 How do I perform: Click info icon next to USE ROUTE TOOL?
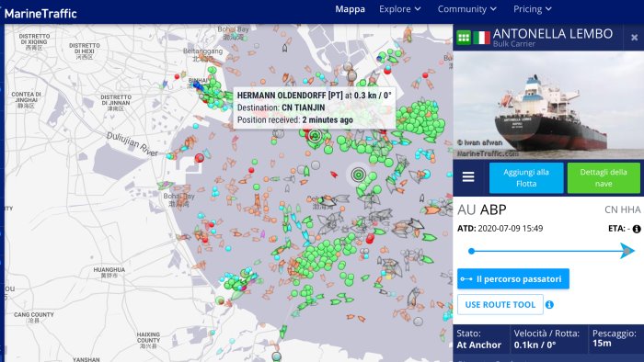(549, 305)
